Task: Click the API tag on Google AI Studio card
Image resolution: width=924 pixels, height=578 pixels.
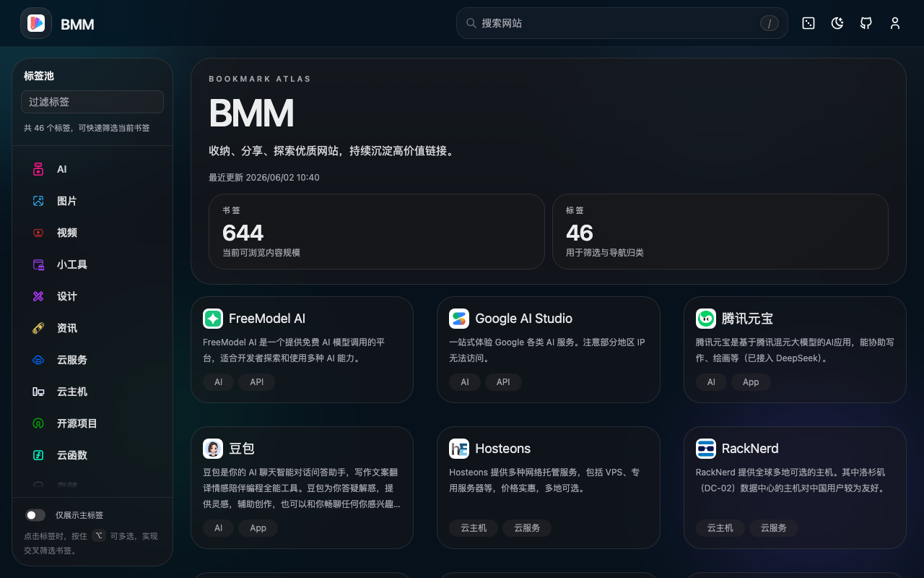Action: click(x=503, y=382)
